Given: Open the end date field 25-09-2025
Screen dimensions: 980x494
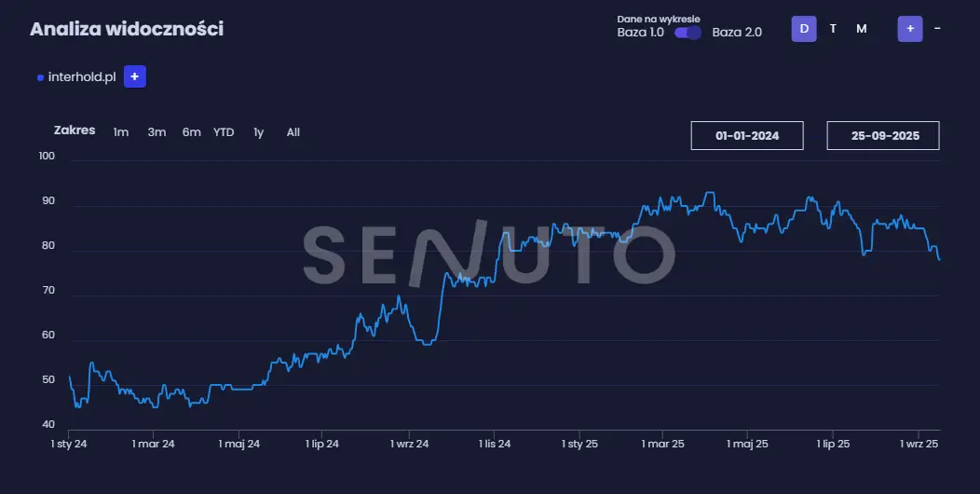Looking at the screenshot, I should [x=883, y=136].
